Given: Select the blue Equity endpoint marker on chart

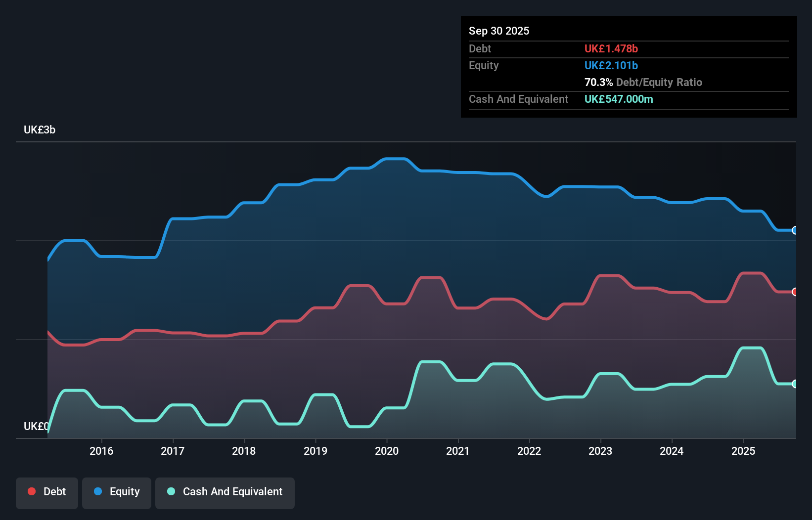Looking at the screenshot, I should pos(795,230).
